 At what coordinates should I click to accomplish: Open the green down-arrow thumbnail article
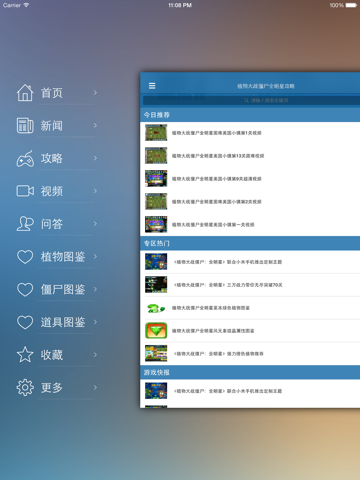[250, 331]
